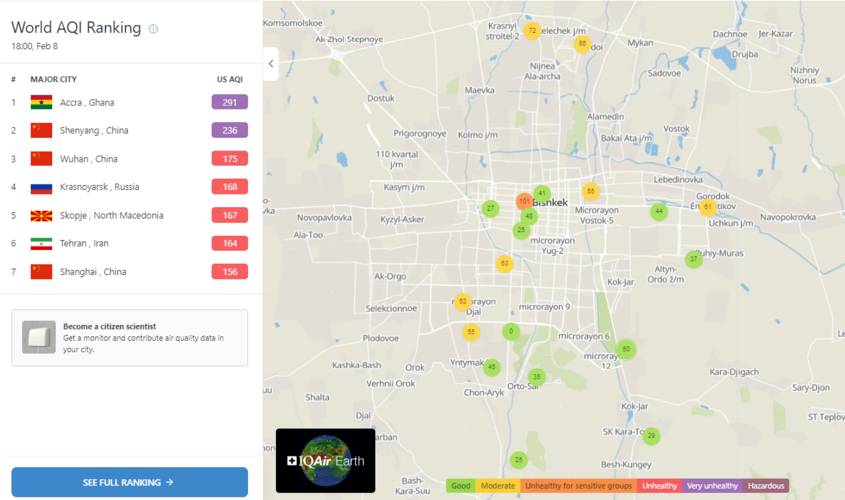
Task: Click the North Macedonia flag for Skopje
Action: coord(41,215)
